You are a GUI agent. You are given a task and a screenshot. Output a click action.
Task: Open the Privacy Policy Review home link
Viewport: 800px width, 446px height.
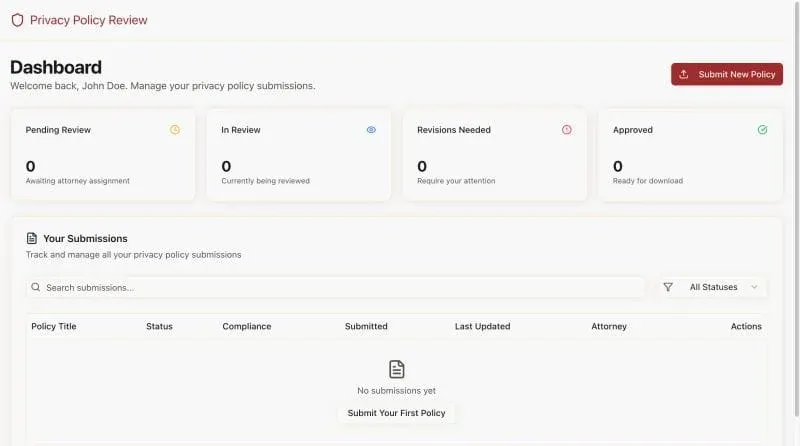pyautogui.click(x=88, y=20)
